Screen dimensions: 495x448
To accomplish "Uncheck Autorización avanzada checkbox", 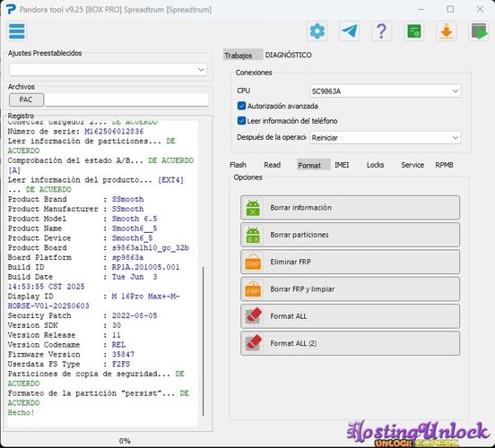I will 241,106.
